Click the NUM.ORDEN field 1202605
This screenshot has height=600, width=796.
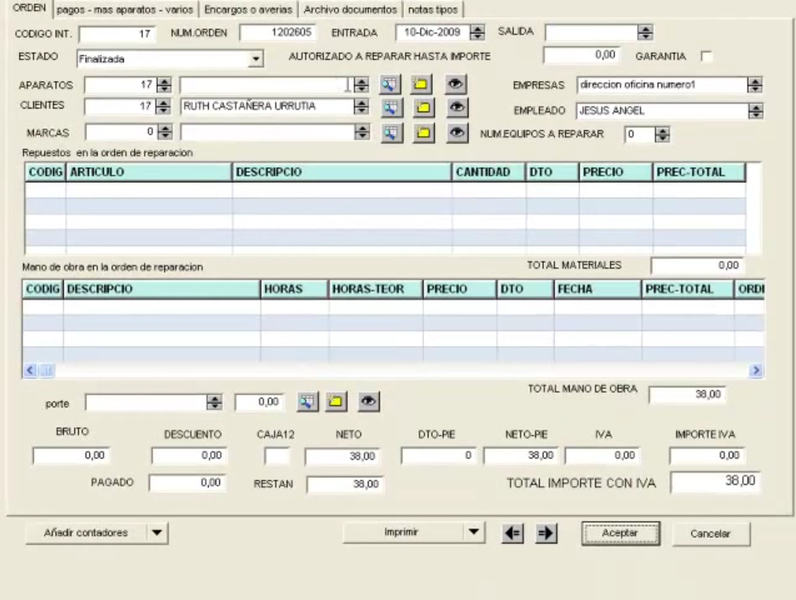[278, 33]
